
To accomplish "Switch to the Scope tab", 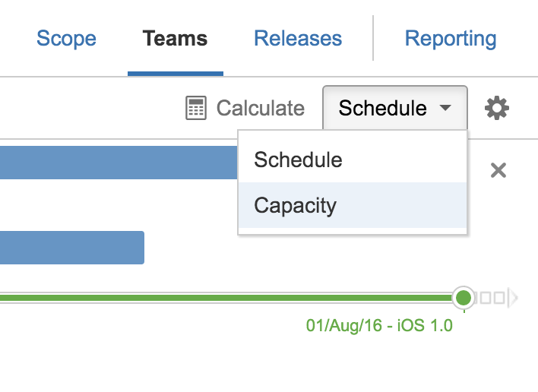I will pos(66,38).
